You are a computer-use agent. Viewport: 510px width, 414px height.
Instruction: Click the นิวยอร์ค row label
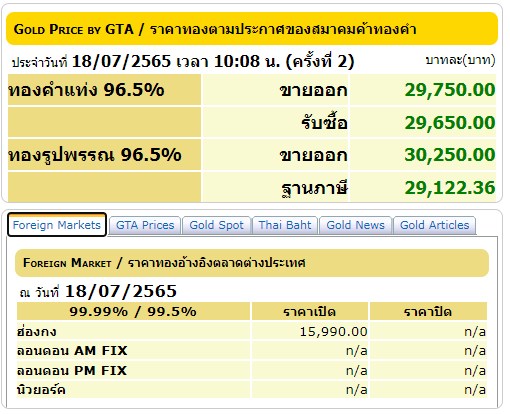point(41,390)
